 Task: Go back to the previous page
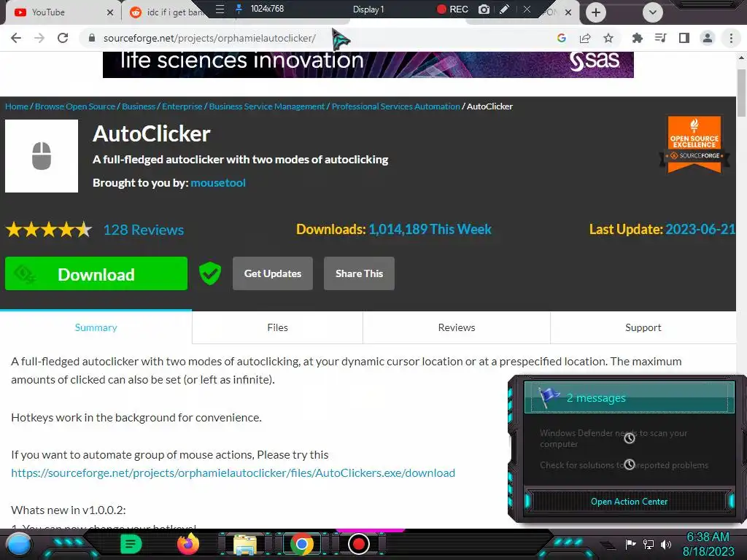pos(16,38)
